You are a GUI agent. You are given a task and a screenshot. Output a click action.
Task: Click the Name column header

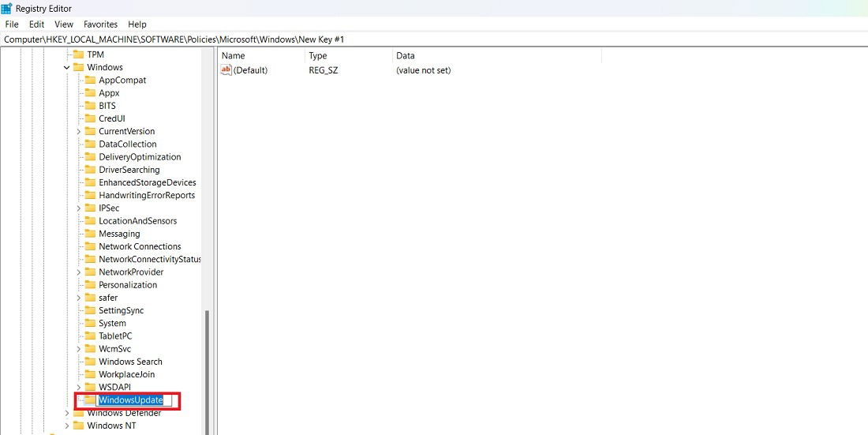point(261,55)
